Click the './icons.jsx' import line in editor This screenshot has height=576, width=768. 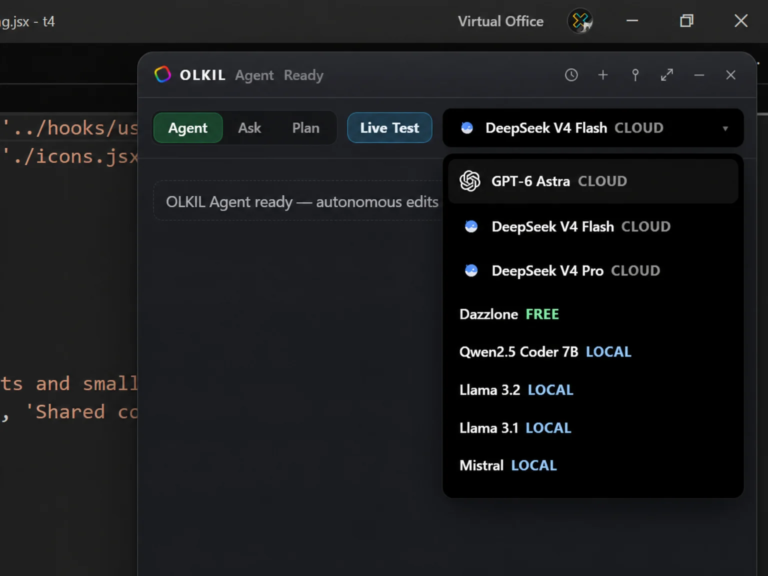tap(70, 156)
